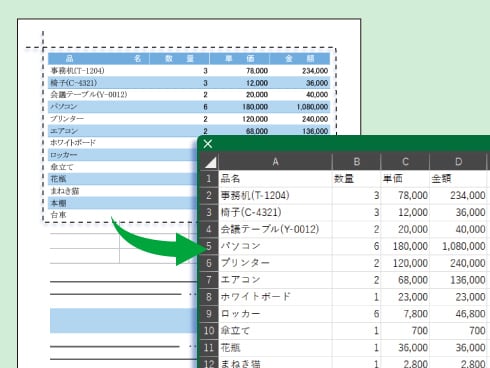
Task: Select column A header
Action: [275, 162]
